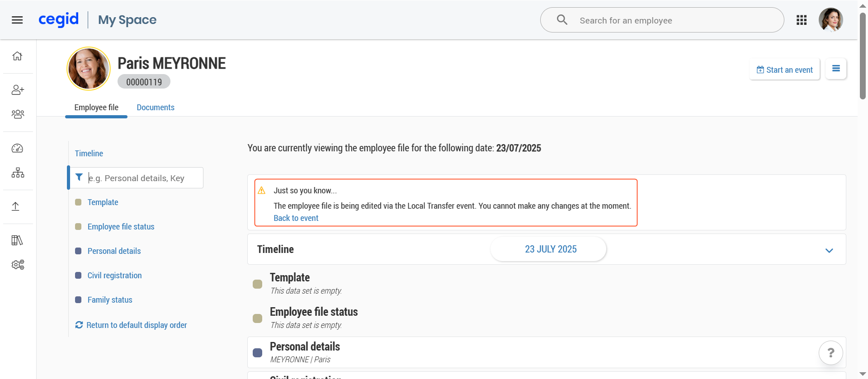Click Return to default display order
The height and width of the screenshot is (379, 868).
point(136,325)
